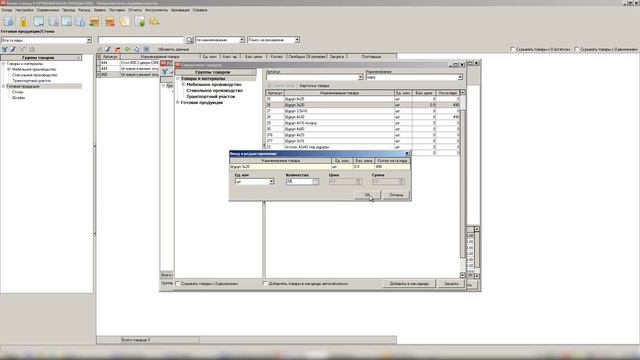
Task: Click the pencil edit icon above Группы товаров
Action: (13, 49)
